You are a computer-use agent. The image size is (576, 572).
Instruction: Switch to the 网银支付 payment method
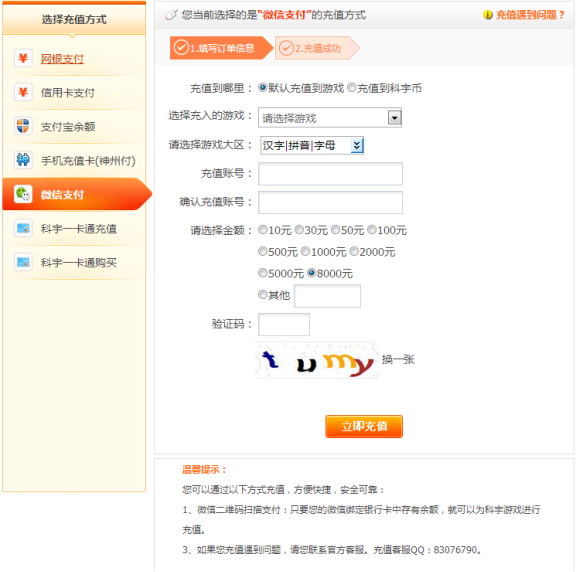62,59
